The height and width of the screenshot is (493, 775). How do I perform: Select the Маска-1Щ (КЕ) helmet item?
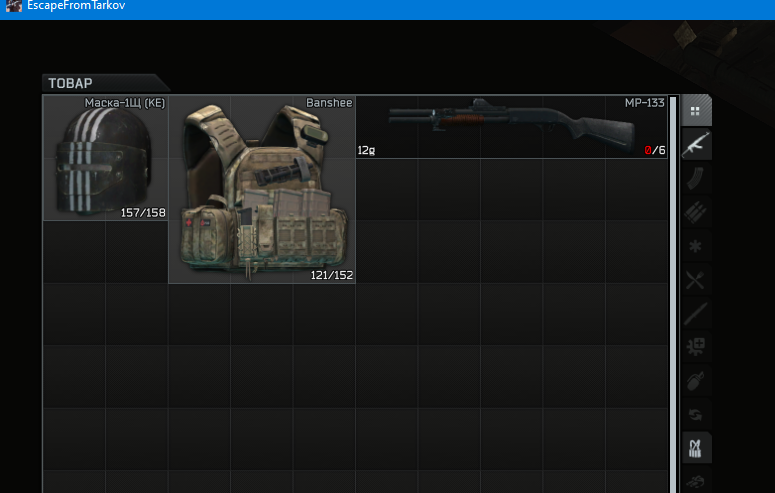(x=105, y=158)
